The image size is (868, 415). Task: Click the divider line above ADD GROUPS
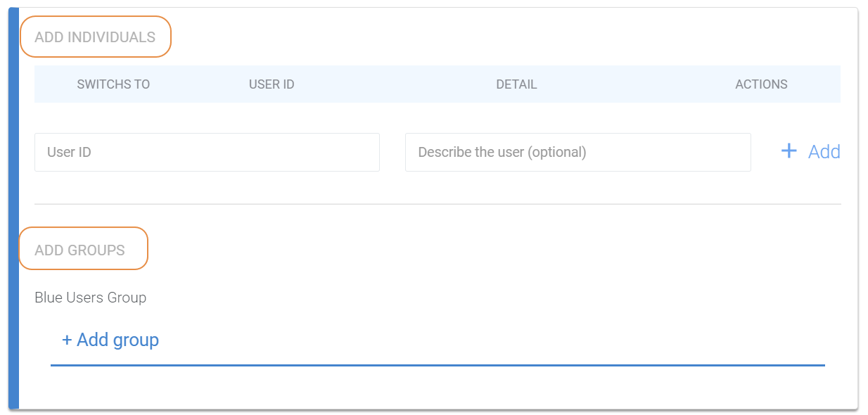(436, 204)
